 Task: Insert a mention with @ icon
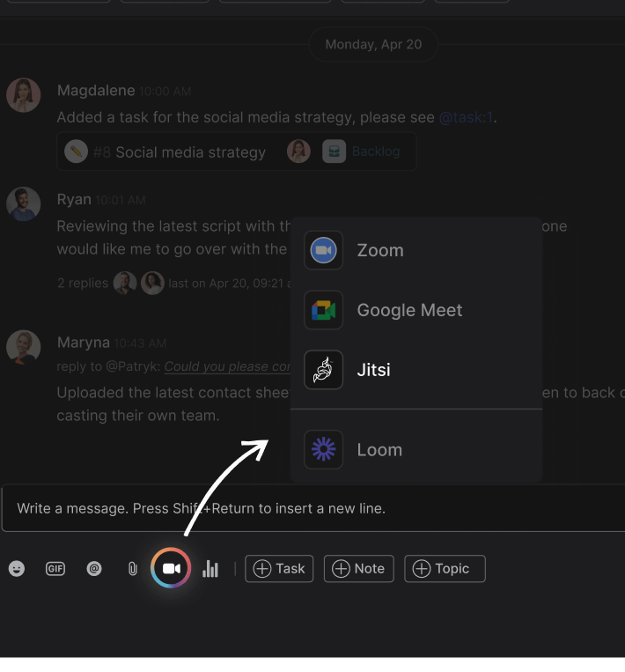click(x=94, y=569)
